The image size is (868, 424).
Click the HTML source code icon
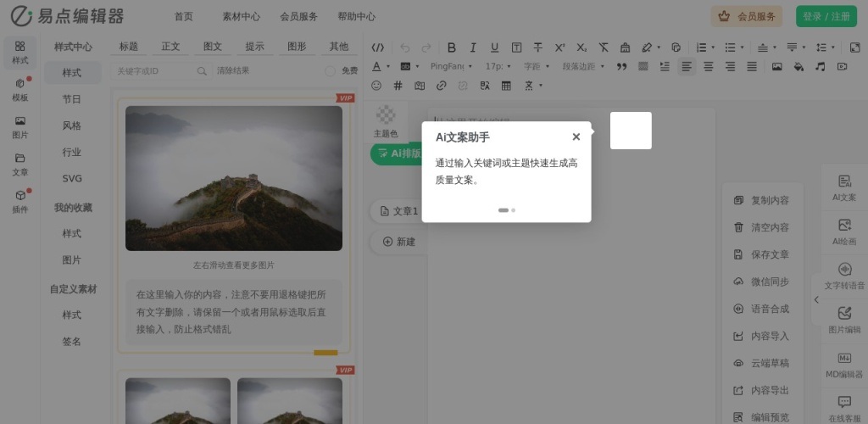tap(378, 47)
